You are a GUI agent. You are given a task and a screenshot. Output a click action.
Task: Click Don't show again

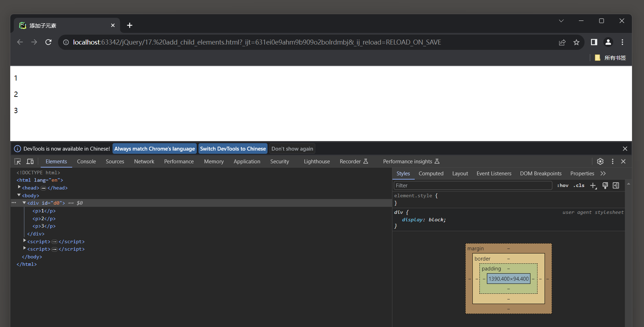tap(292, 149)
